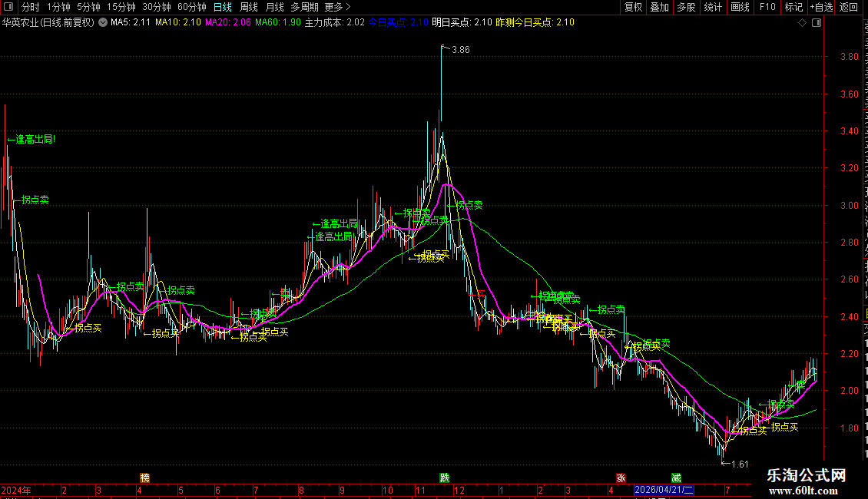Open F10 company info
The height and width of the screenshot is (499, 868).
[767, 7]
